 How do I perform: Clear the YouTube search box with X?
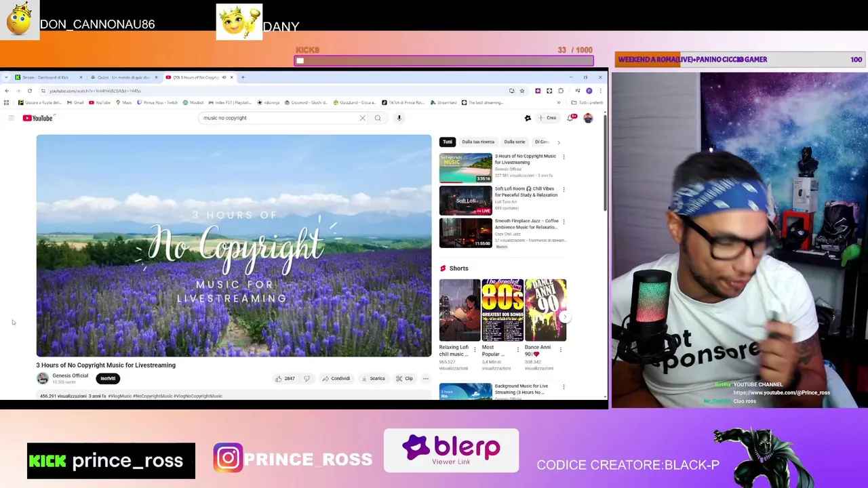point(362,118)
